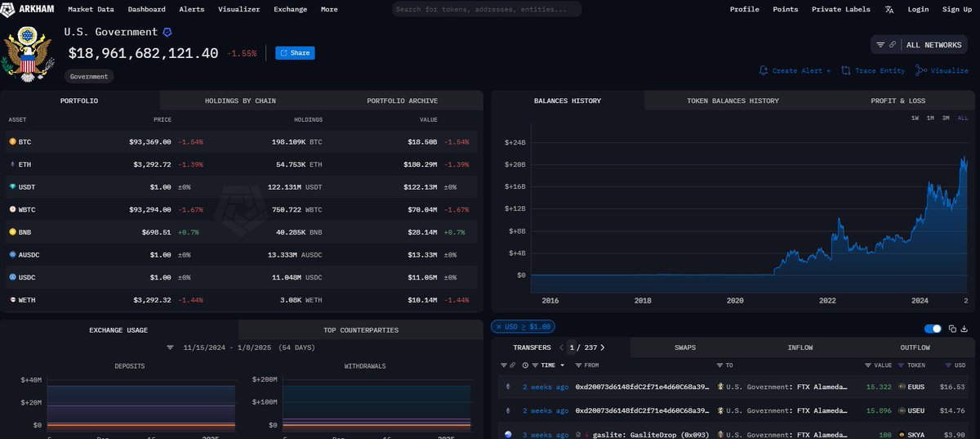The width and height of the screenshot is (980, 439).
Task: Switch to Top Counterparties tab
Action: [x=361, y=330]
